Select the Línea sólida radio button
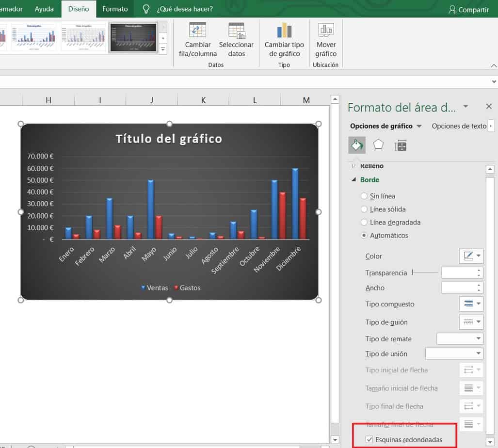Screen dimensions: 498x448 [x=364, y=209]
